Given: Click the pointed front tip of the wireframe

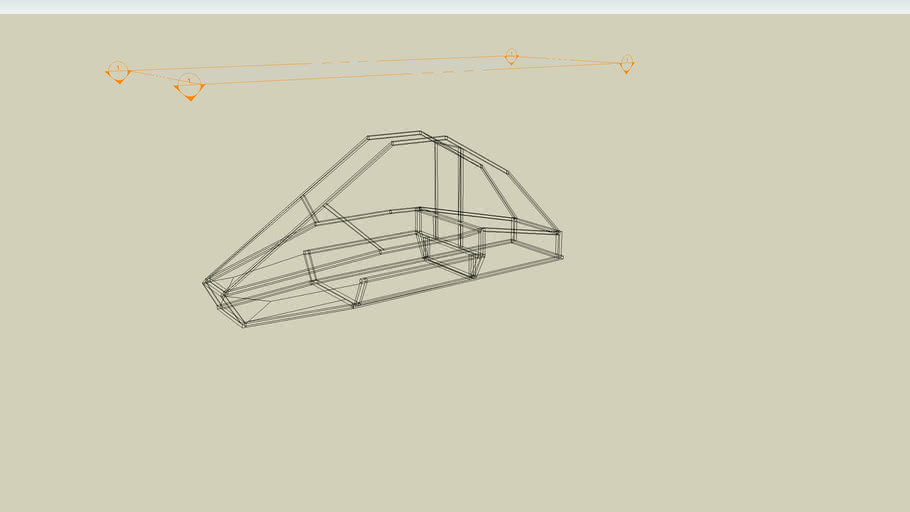Looking at the screenshot, I should coord(205,282).
